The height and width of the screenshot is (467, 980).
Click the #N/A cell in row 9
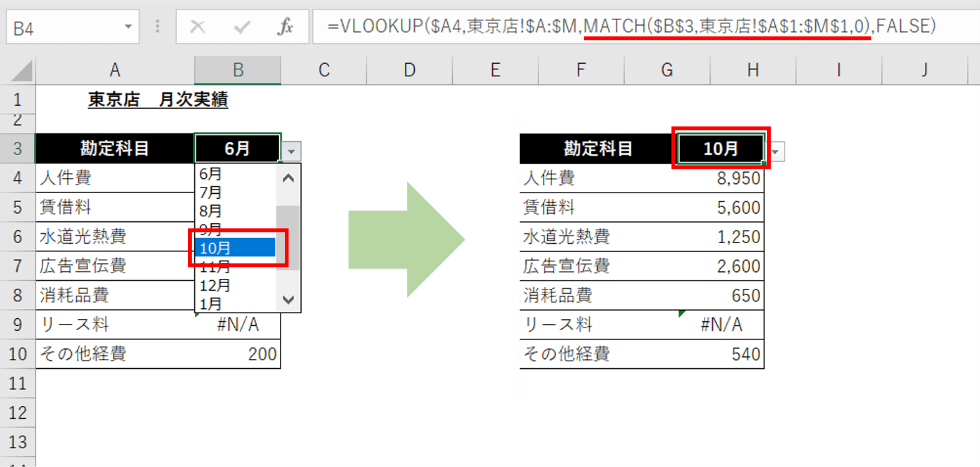point(237,324)
